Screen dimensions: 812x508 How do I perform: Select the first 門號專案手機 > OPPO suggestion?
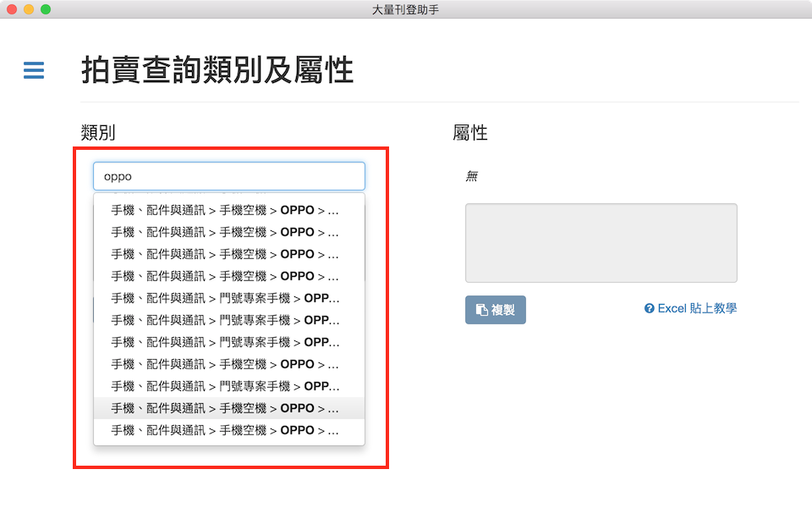click(x=225, y=298)
